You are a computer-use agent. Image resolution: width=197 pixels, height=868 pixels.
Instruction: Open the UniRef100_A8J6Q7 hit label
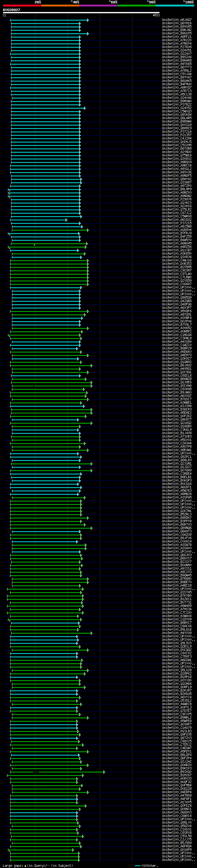[x=177, y=20]
